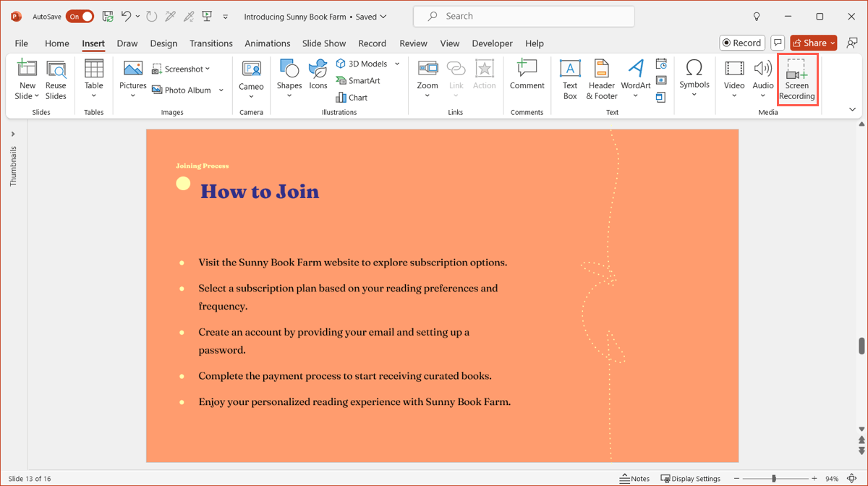Open the Reuse Slides pane
The height and width of the screenshot is (486, 868).
[x=56, y=80]
